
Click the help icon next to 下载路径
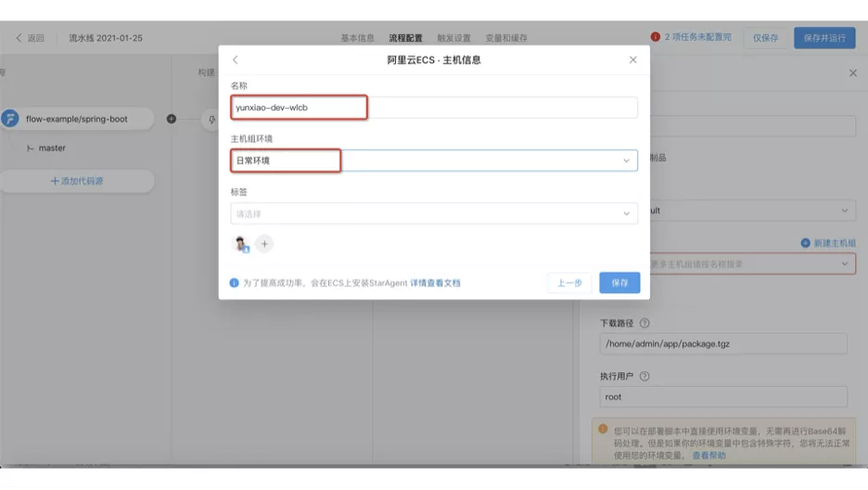pos(645,323)
